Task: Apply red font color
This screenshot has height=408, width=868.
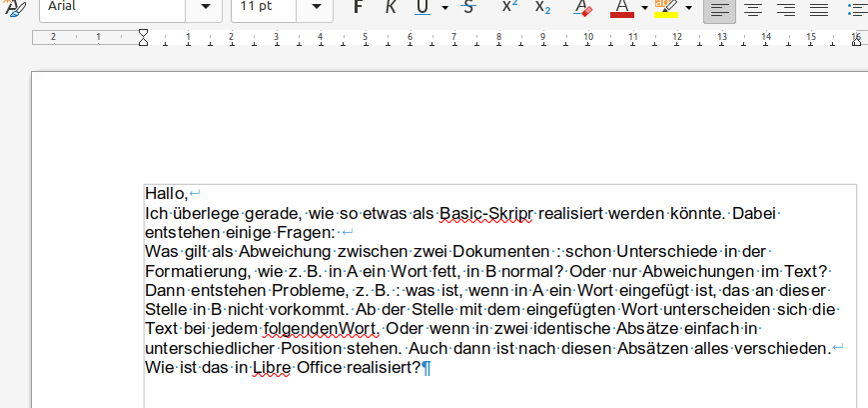Action: point(622,7)
